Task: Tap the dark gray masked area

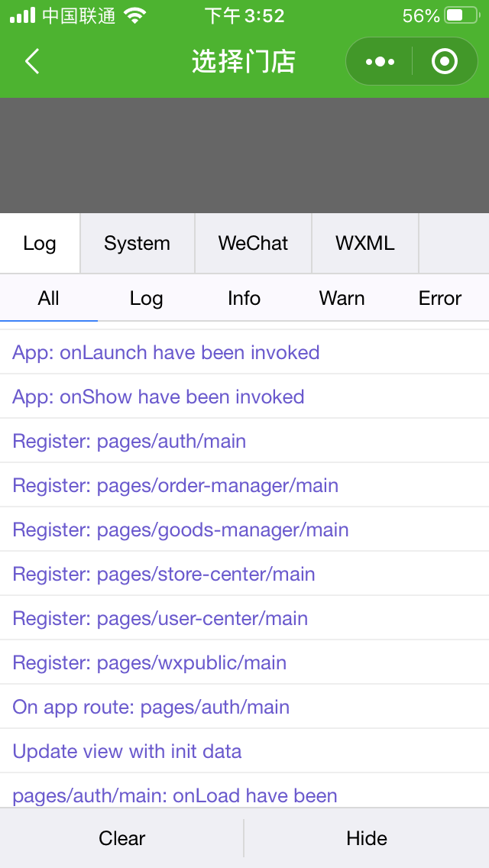Action: click(x=244, y=156)
